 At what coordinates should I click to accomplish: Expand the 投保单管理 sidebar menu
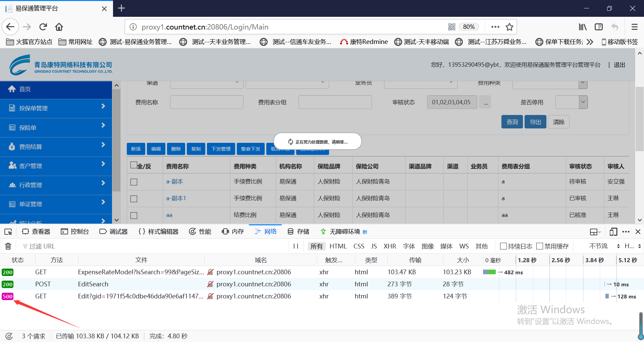(56, 108)
